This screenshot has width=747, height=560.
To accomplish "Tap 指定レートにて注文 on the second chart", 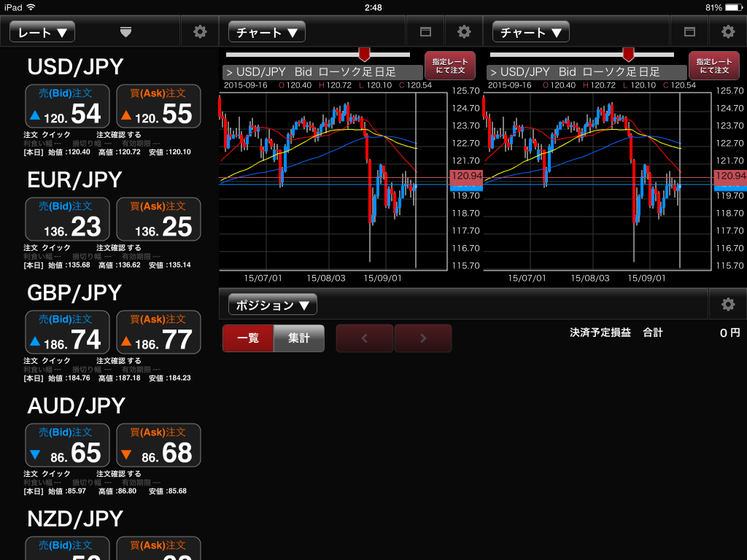I will click(714, 66).
